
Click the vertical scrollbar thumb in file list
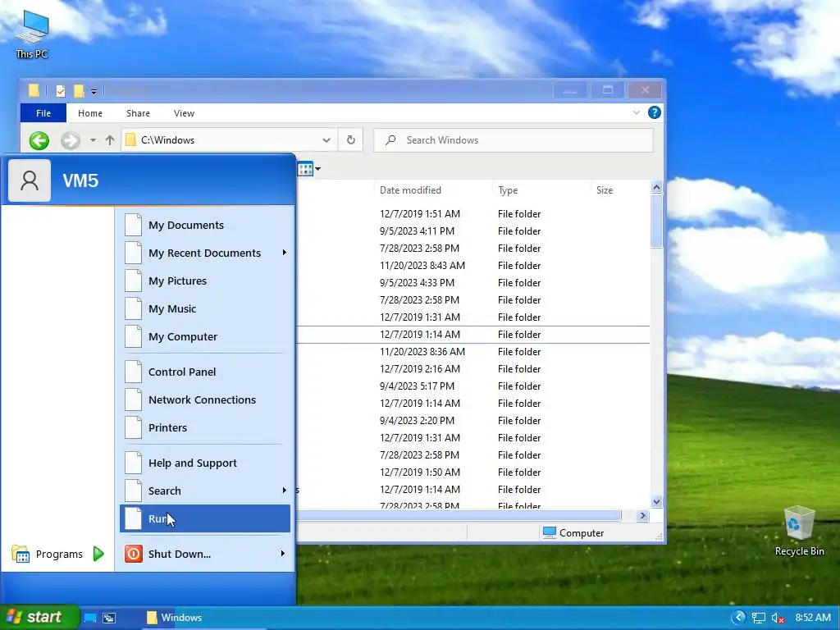(656, 221)
